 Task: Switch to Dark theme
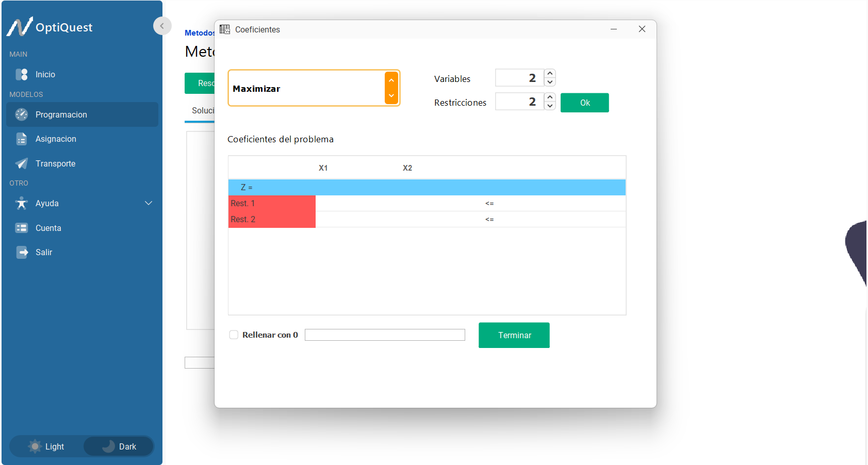click(119, 446)
